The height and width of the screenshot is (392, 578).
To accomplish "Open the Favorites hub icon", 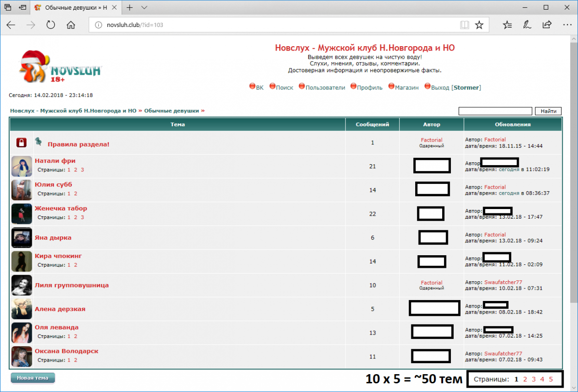I will (x=507, y=25).
